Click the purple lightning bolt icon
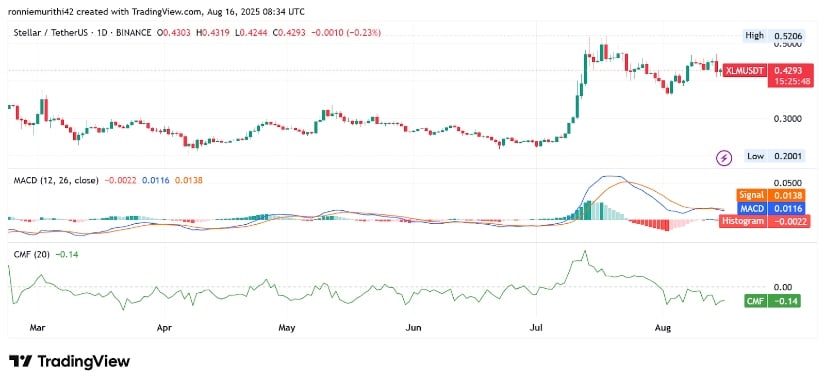 pos(725,157)
